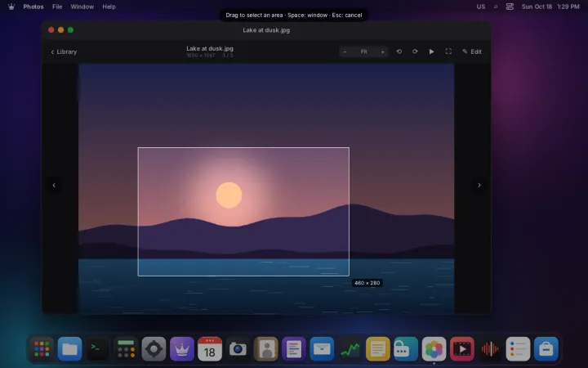
Task: Open the stocks chart app in dock
Action: tap(350, 349)
